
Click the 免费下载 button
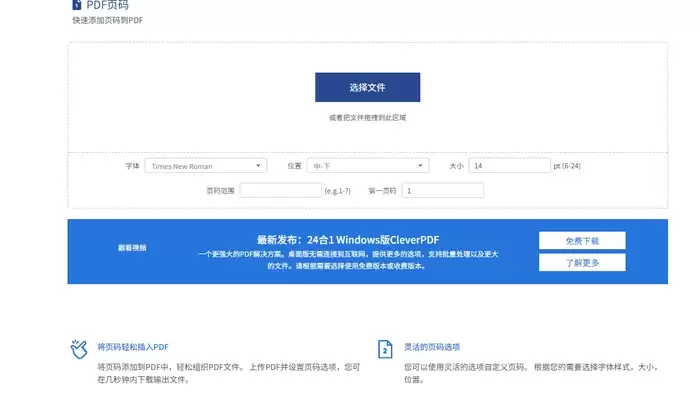[582, 241]
